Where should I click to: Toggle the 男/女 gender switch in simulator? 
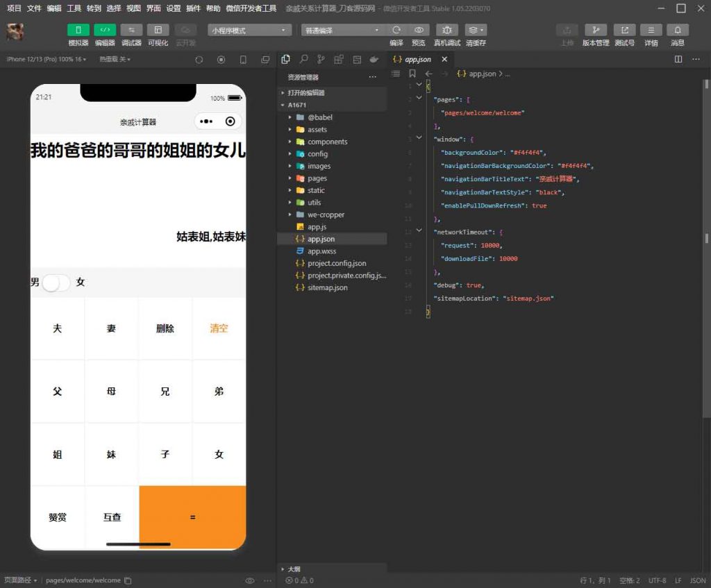pyautogui.click(x=56, y=282)
